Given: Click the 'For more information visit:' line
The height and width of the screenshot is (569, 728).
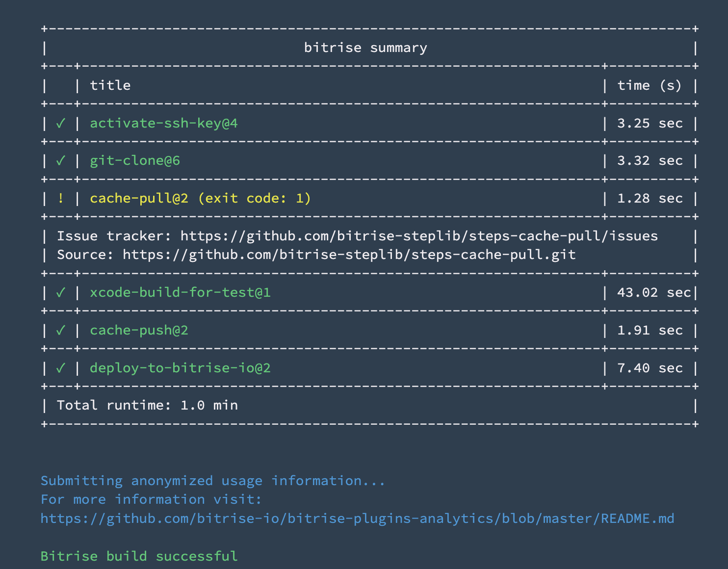Looking at the screenshot, I should click(151, 499).
